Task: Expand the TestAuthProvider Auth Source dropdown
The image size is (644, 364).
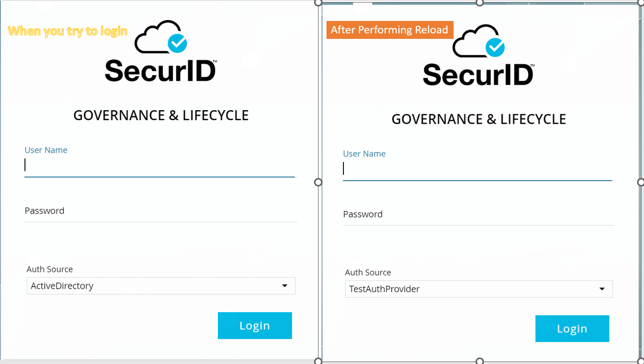Action: pyautogui.click(x=602, y=289)
